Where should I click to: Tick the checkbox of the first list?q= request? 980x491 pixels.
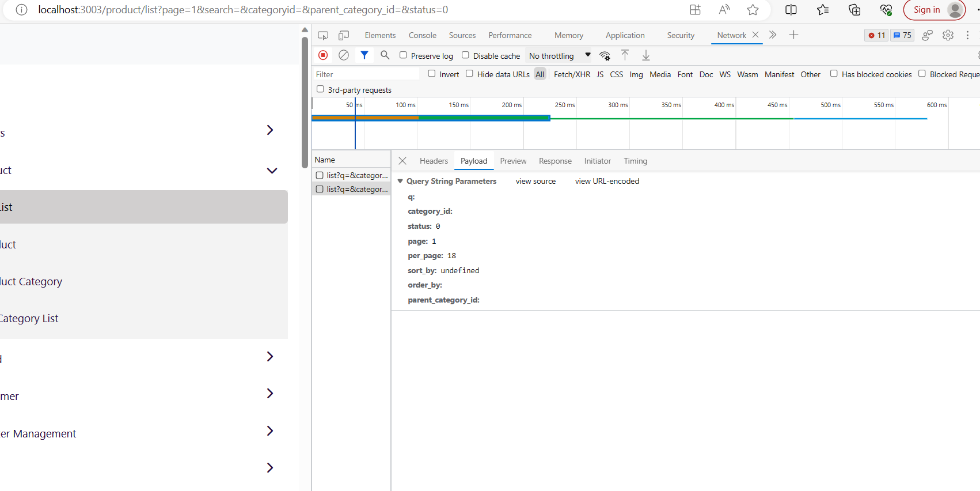(320, 175)
